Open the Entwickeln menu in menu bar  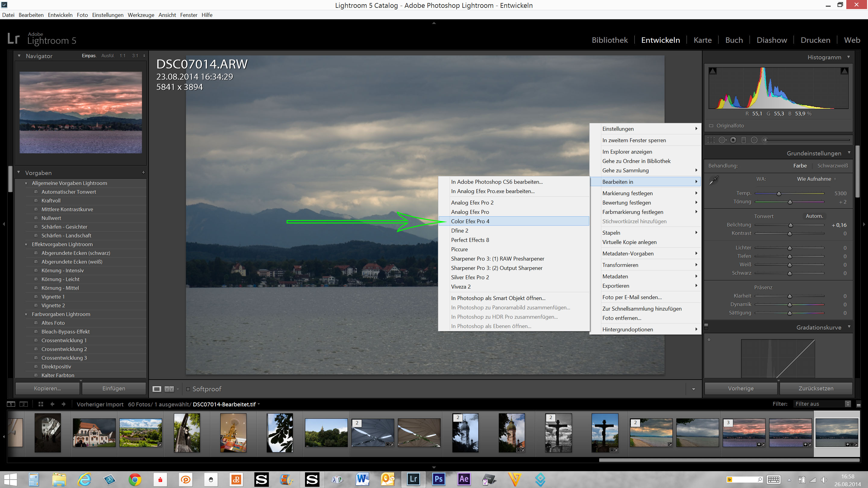coord(60,15)
